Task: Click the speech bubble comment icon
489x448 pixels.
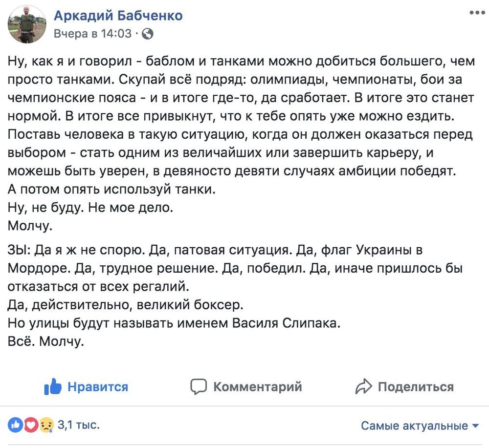Action: tap(199, 387)
